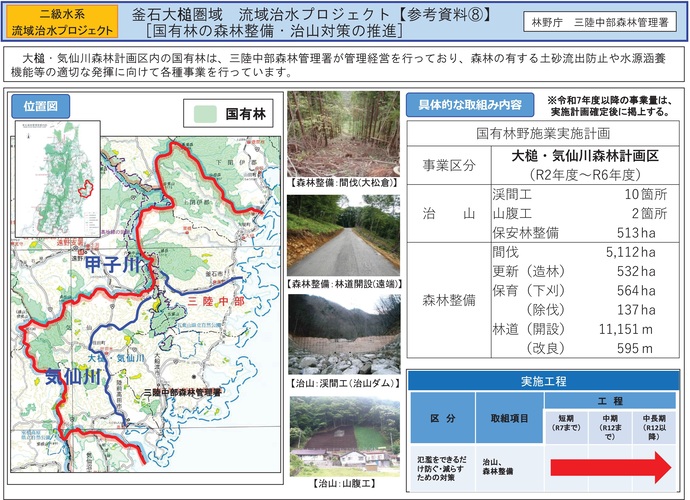690x500 pixels.
Task: Click the large red schedule arrow
Action: (x=611, y=464)
